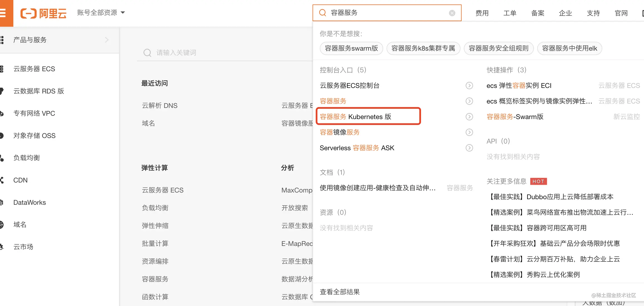
Task: Click the magnifier icon in the keyword search field
Action: [x=147, y=53]
